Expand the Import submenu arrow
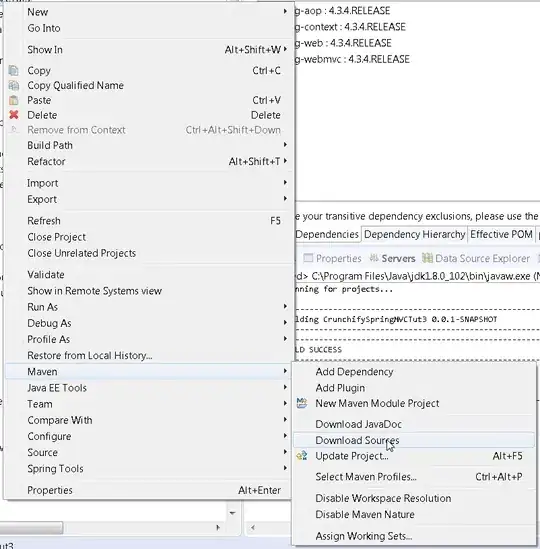 point(285,182)
